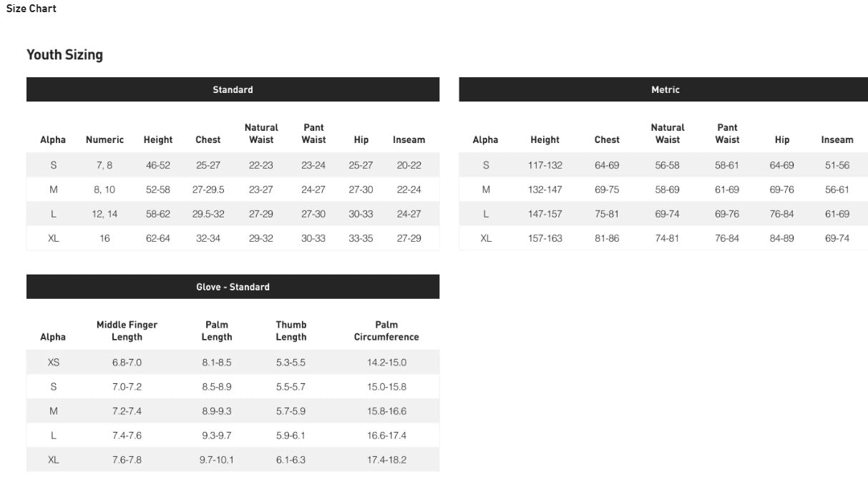Select the 5.9-6.1 thumb length value
The height and width of the screenshot is (492, 868).
(291, 436)
